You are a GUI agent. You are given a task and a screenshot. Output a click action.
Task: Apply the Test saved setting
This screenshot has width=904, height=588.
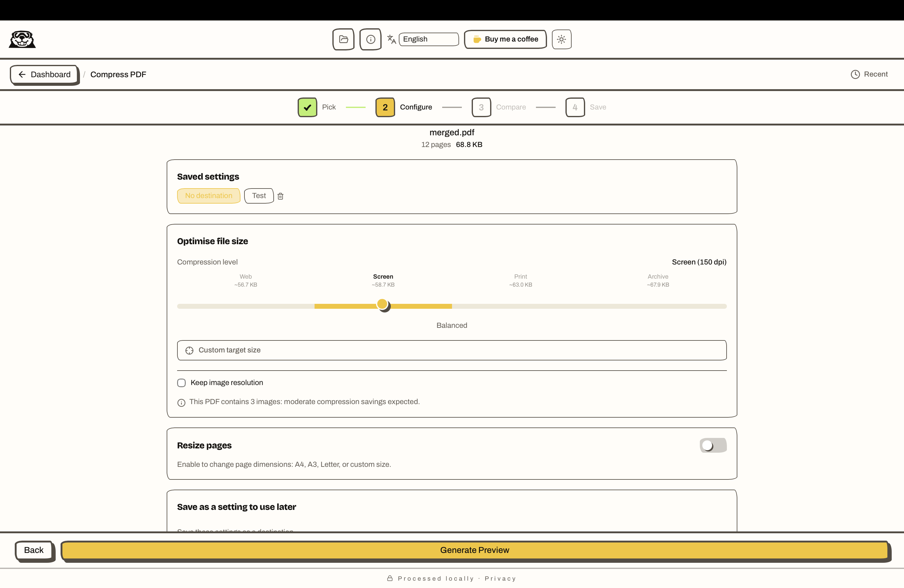[259, 196]
